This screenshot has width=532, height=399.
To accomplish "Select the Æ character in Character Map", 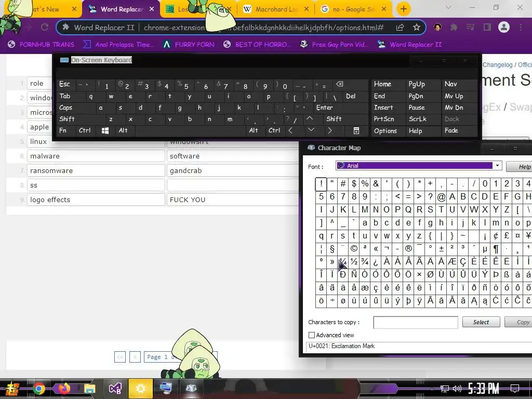I will (452, 262).
